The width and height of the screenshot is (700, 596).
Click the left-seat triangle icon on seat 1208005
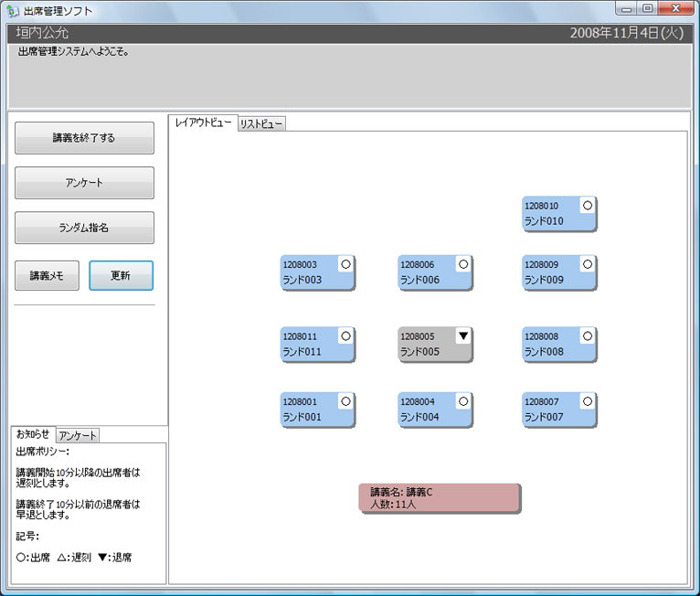(463, 336)
